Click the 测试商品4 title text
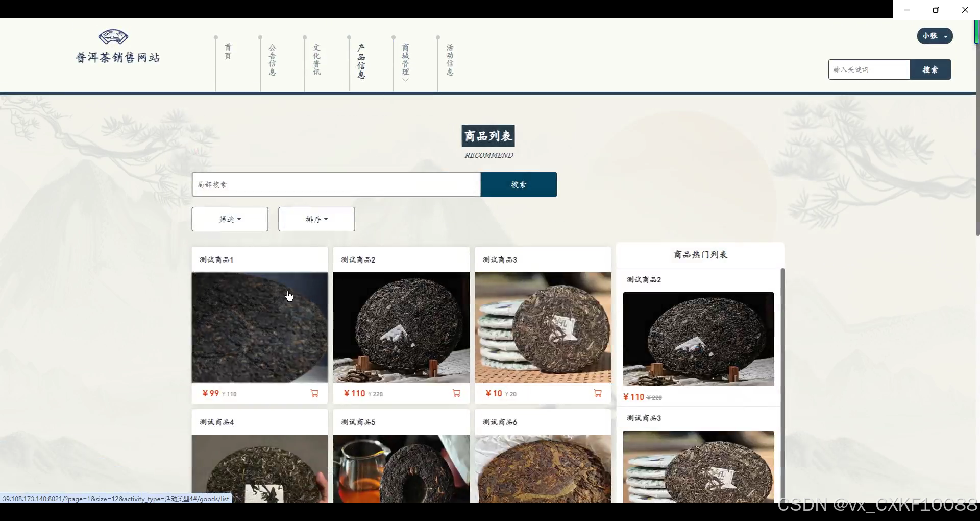Viewport: 980px width, 521px height. pyautogui.click(x=216, y=422)
